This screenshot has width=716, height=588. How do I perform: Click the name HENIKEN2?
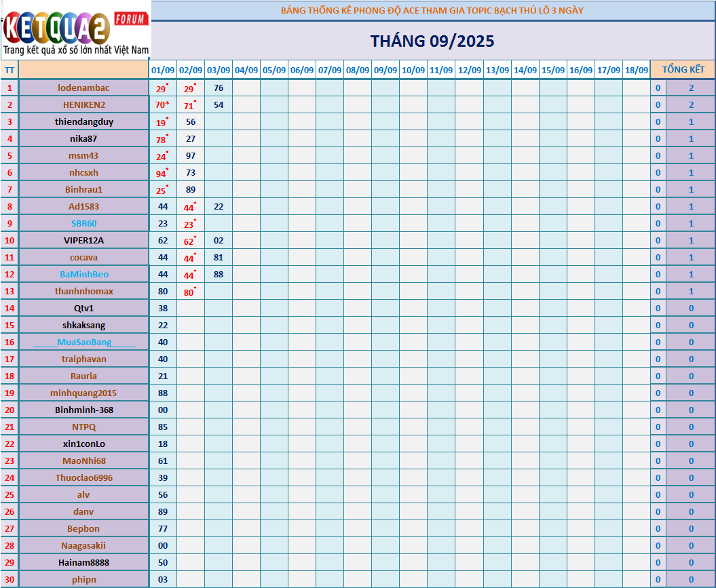[x=84, y=105]
